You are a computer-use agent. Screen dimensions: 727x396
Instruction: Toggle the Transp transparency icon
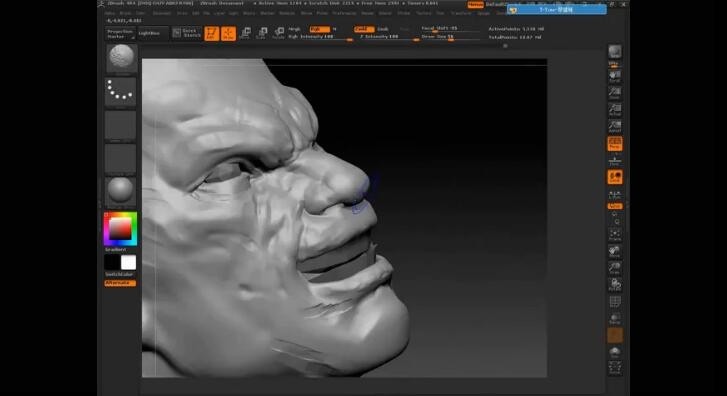pyautogui.click(x=615, y=319)
